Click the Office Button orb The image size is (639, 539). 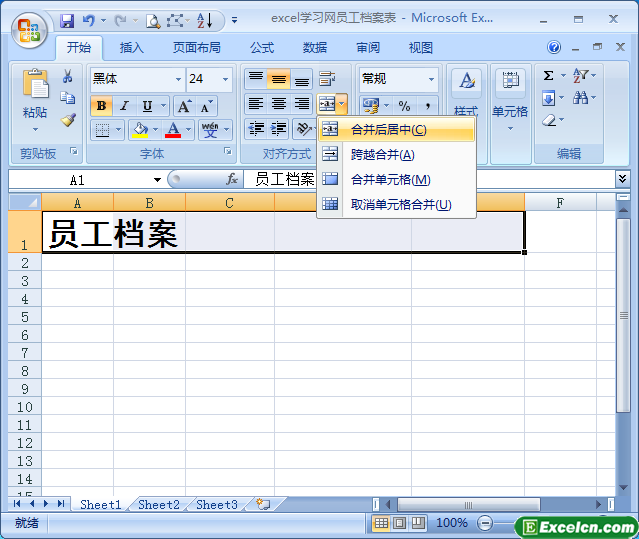coord(29,31)
